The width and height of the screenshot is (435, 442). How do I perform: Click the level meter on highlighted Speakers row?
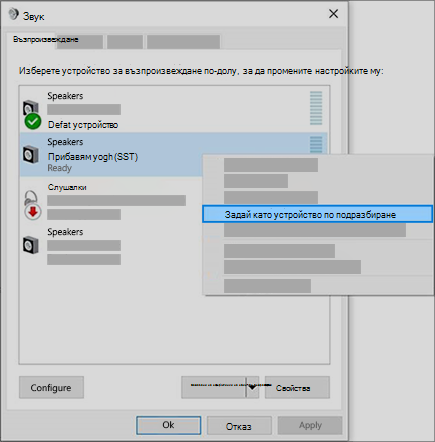[x=316, y=144]
